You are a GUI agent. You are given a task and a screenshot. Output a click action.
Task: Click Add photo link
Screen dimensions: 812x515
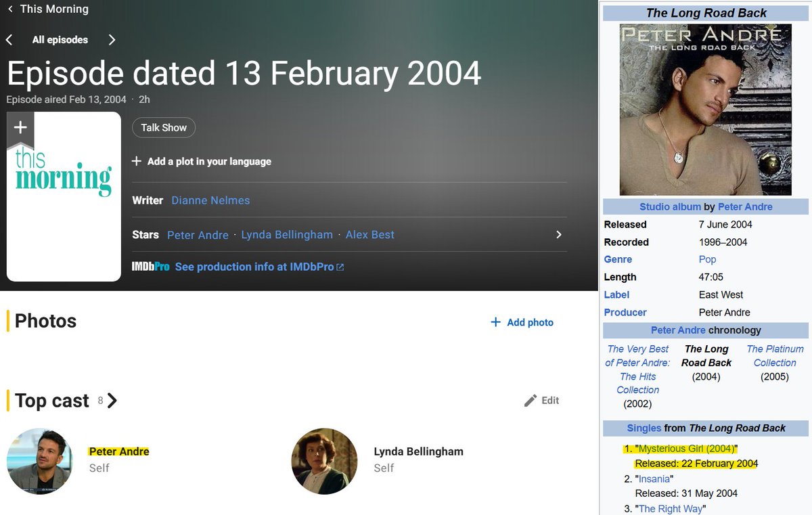(531, 322)
